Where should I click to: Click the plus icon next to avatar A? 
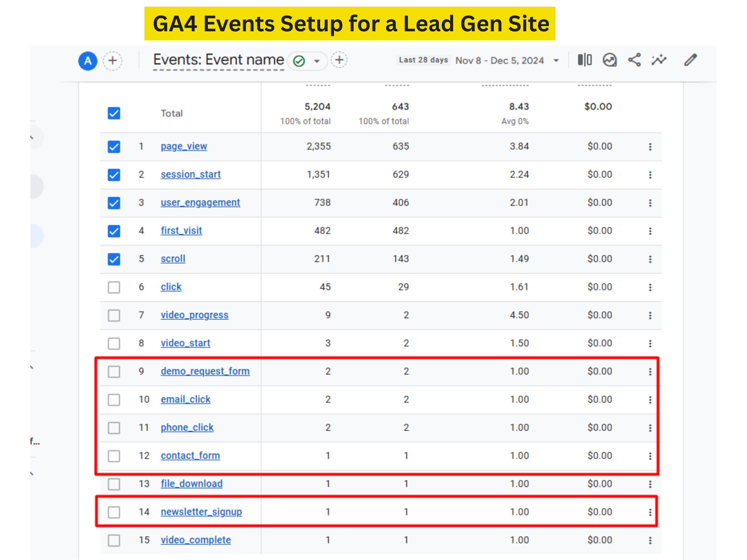[x=112, y=61]
